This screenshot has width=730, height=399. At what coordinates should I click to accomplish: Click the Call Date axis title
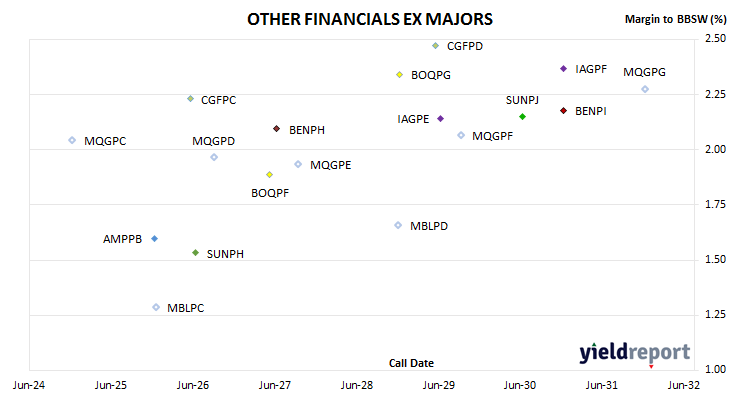coord(411,363)
